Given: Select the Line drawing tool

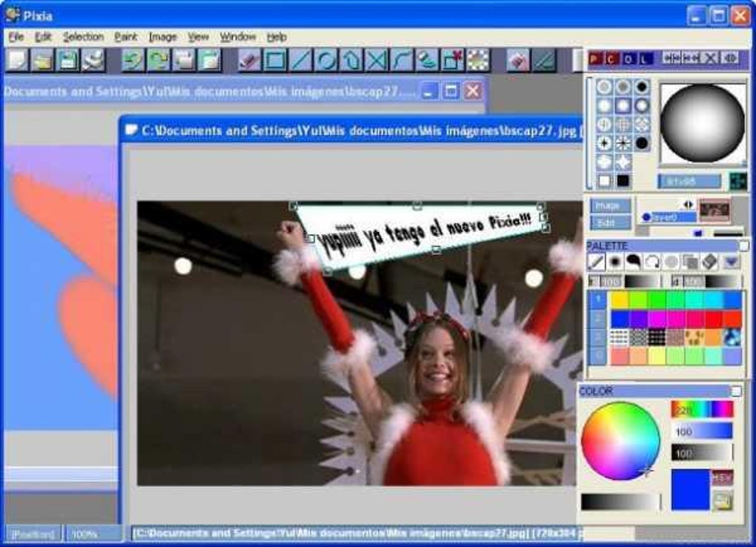Looking at the screenshot, I should click(x=301, y=61).
